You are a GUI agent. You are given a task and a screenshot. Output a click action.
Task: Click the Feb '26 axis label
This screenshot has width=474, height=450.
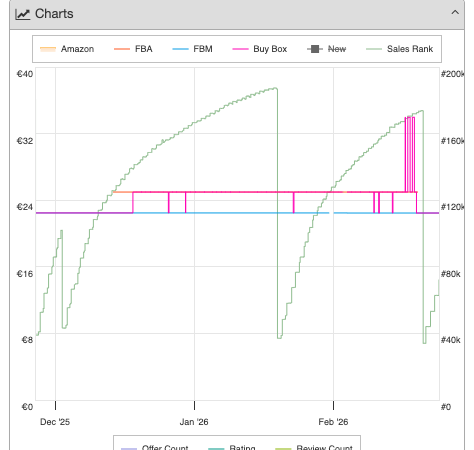(x=333, y=422)
